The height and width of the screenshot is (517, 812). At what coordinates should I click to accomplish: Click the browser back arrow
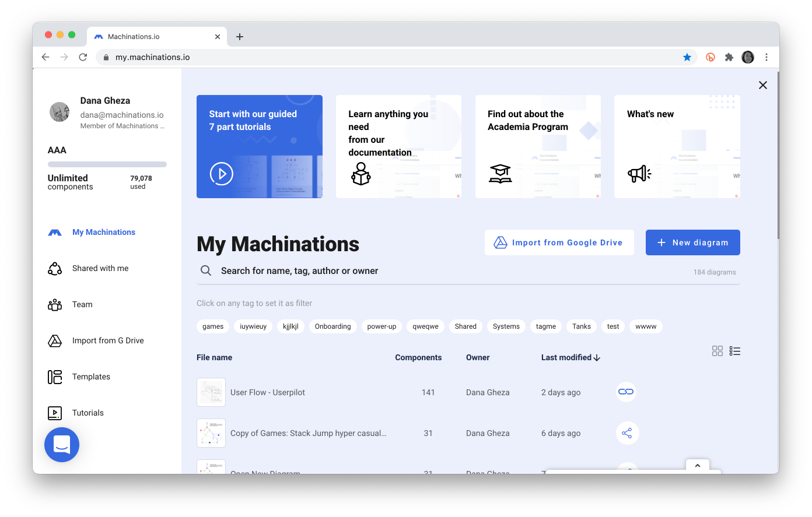point(45,57)
